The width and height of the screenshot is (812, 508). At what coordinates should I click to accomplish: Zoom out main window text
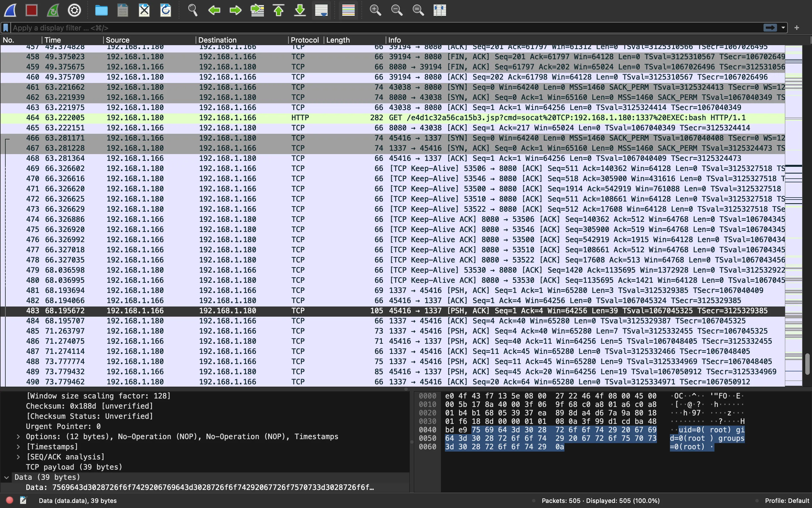397,10
